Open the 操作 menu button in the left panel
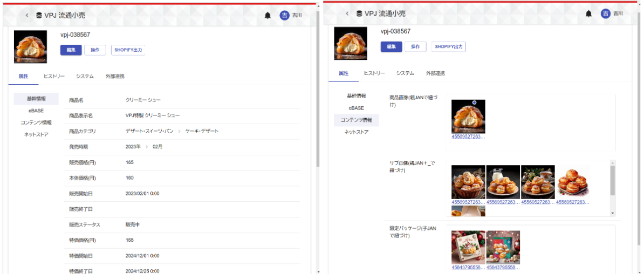Image resolution: width=644 pixels, height=280 pixels. (95, 50)
